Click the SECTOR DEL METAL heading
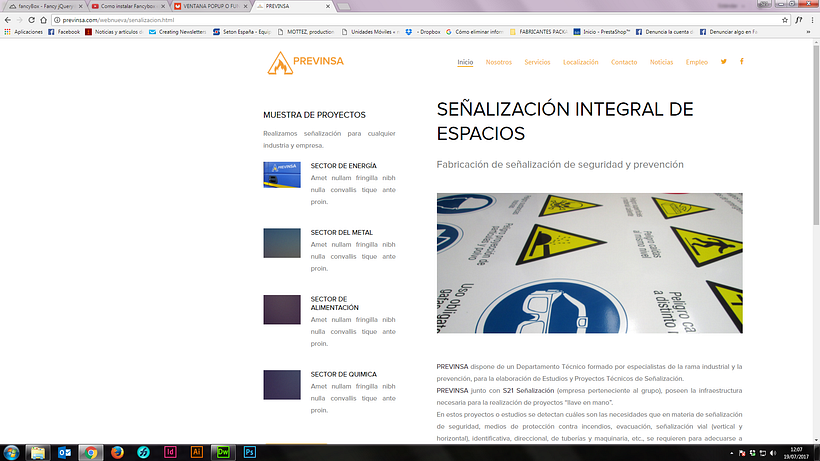This screenshot has width=820, height=461. (x=341, y=233)
